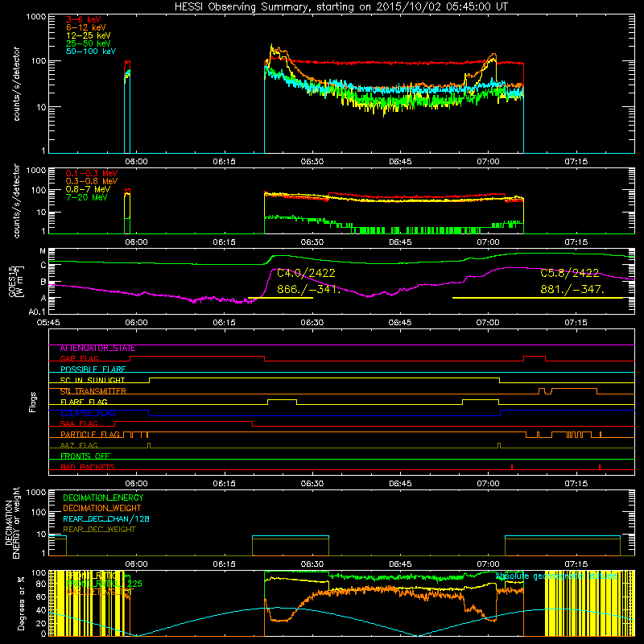
Task: Click the 0.3-0.8 MeV legend entry
Action: (92, 181)
